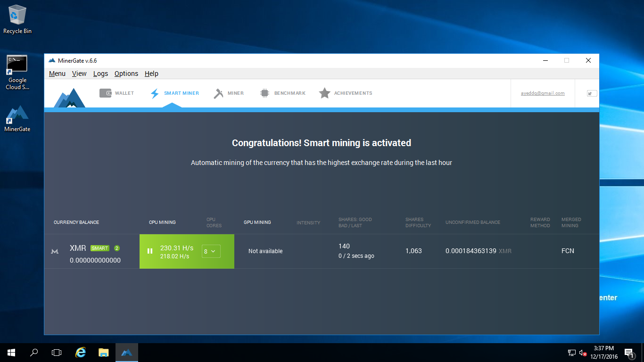Click the 'Congratulations! Smart mining is activated' heading
644x362 pixels.
point(322,143)
